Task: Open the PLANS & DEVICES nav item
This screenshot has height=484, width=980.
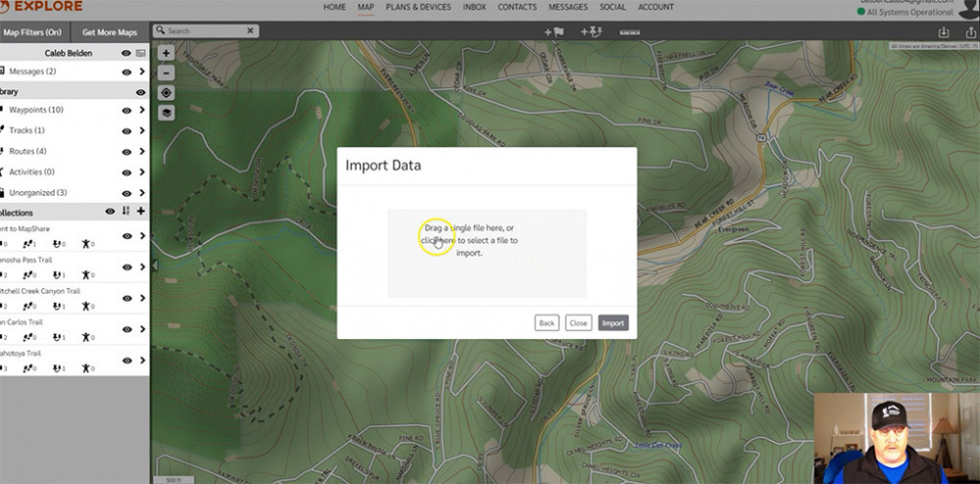Action: pyautogui.click(x=418, y=7)
